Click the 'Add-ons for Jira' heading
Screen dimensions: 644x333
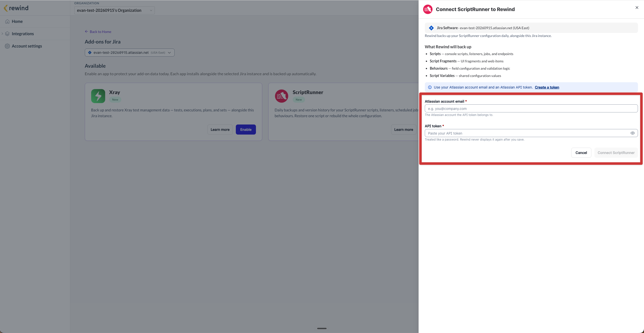pyautogui.click(x=102, y=42)
